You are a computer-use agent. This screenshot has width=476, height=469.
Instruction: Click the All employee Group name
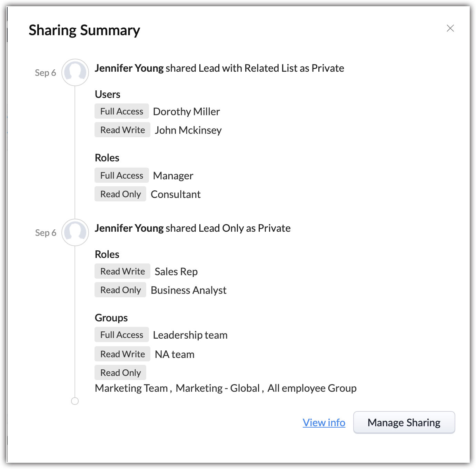click(312, 388)
